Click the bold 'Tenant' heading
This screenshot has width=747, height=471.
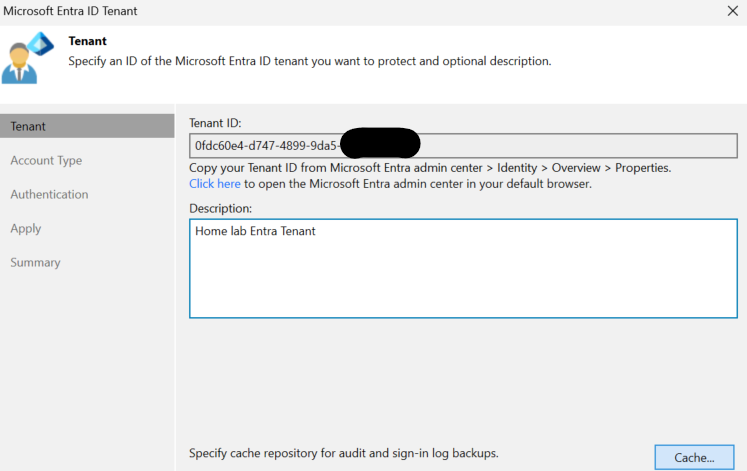[88, 41]
